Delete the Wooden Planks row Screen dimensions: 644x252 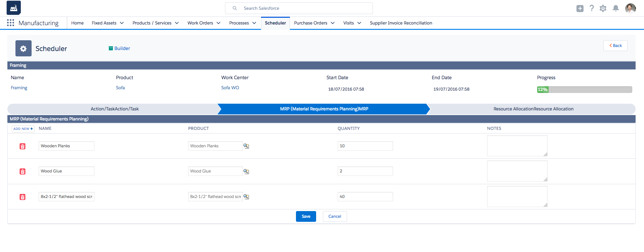(23, 146)
